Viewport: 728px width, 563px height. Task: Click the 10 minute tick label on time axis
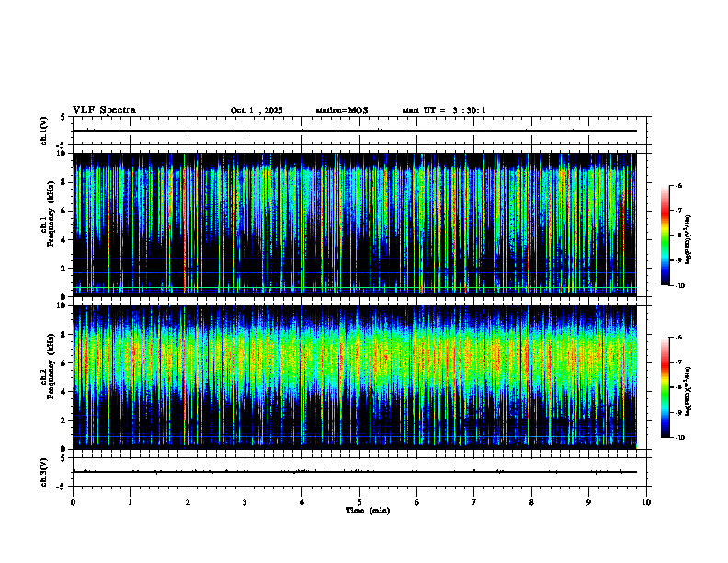[x=646, y=502]
